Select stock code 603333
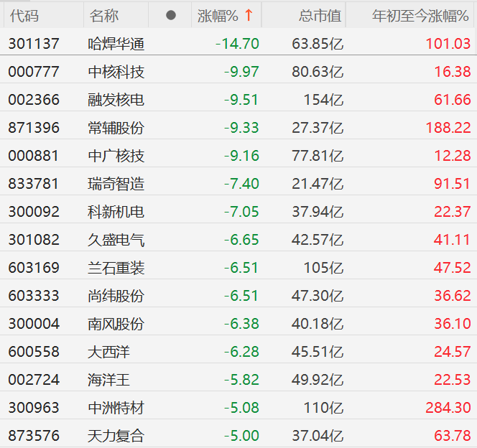 coord(34,295)
